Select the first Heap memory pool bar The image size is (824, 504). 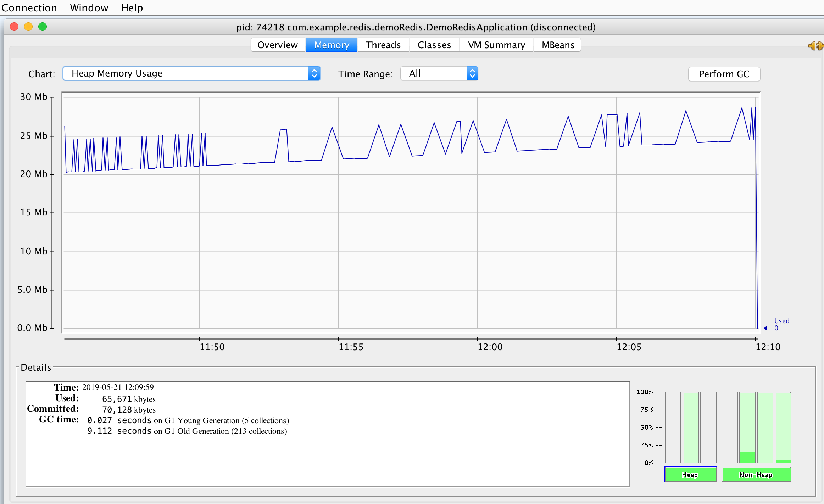[673, 427]
